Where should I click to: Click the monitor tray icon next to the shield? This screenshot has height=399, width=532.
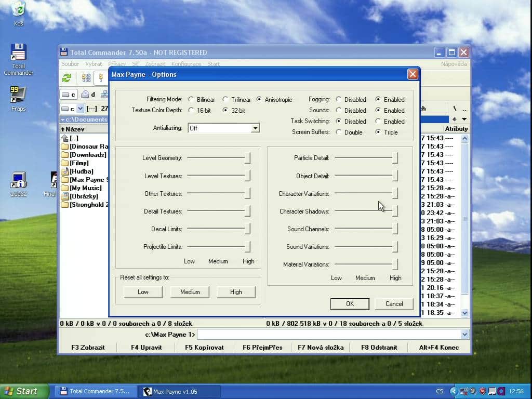click(492, 391)
